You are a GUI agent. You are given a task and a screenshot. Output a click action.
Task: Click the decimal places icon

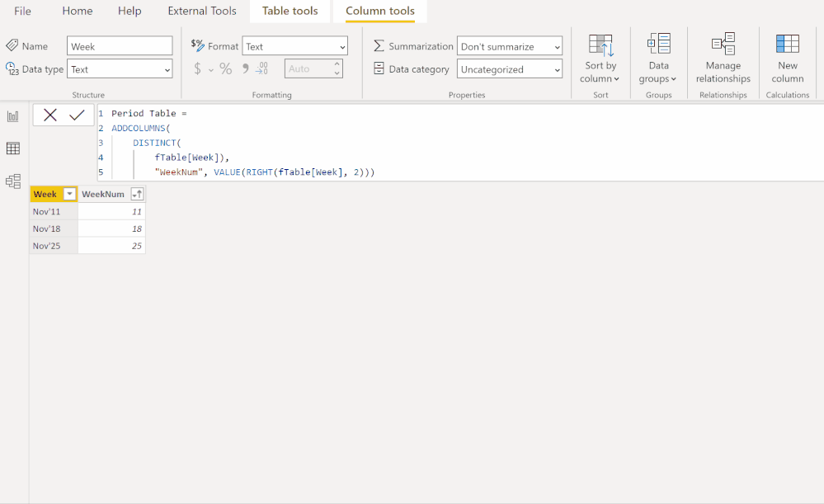click(261, 68)
